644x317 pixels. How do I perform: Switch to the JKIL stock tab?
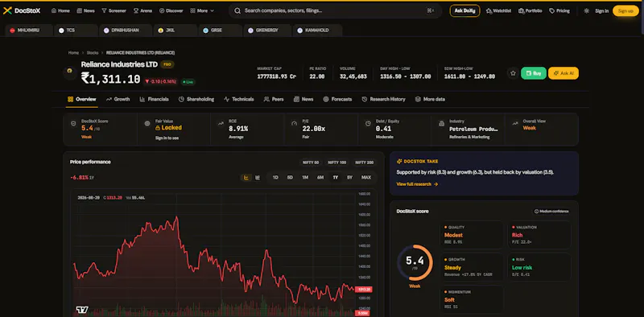(175, 31)
